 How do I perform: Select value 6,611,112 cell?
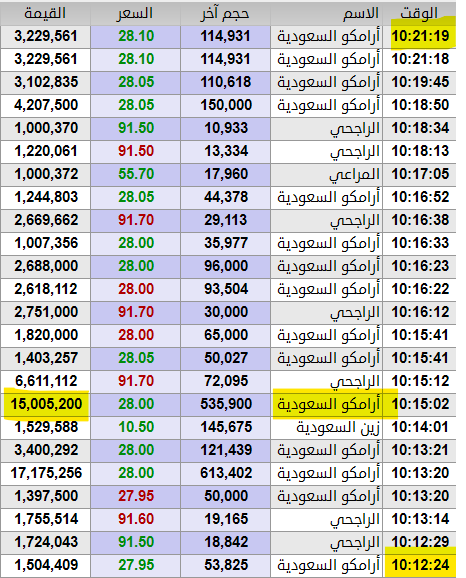45,381
